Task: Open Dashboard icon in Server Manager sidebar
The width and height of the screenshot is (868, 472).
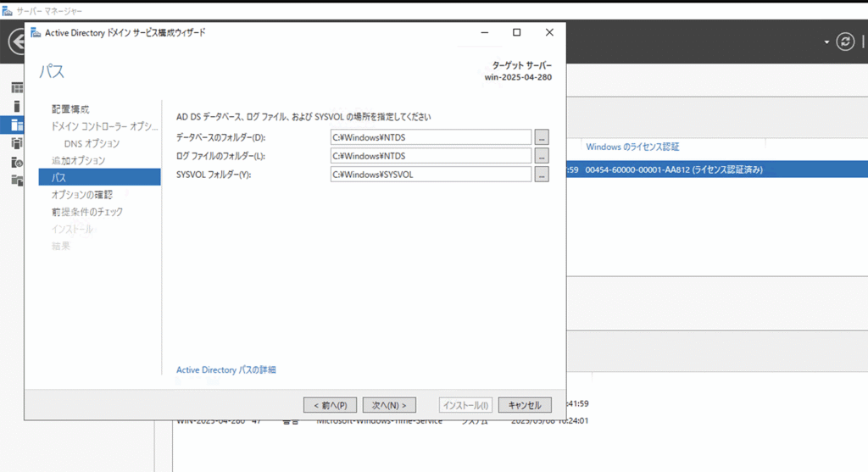Action: pos(17,88)
